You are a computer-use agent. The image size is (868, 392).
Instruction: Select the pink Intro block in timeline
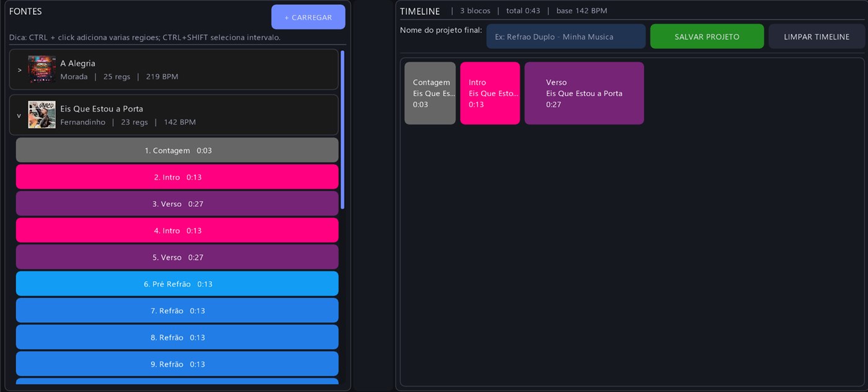click(x=490, y=93)
